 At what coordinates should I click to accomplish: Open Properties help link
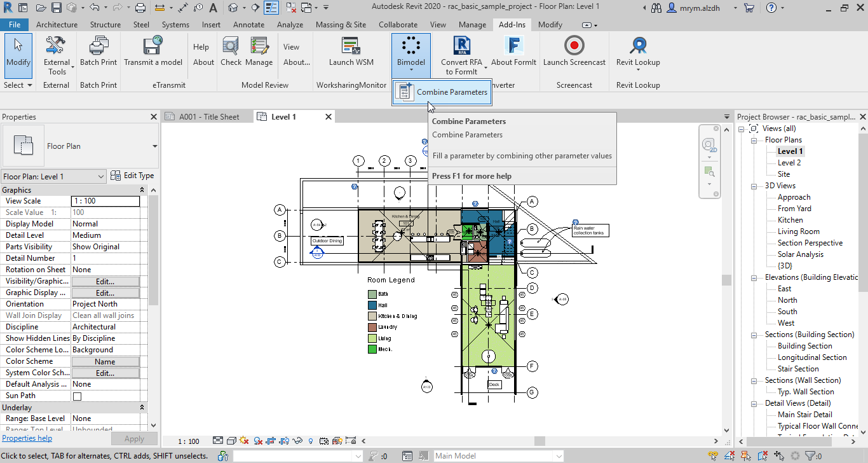pyautogui.click(x=27, y=438)
